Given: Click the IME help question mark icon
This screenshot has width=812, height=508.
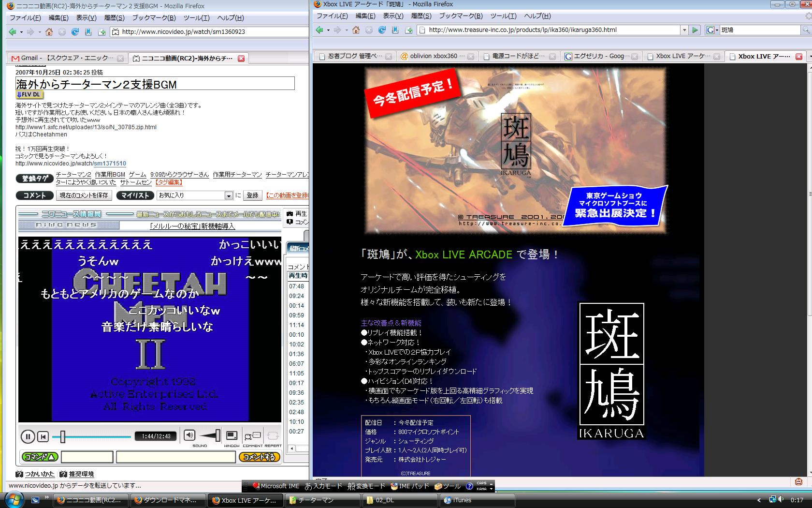Looking at the screenshot, I should click(x=469, y=486).
